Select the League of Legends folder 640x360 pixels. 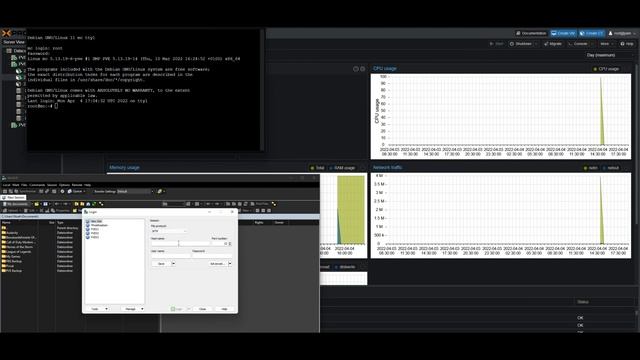click(17, 252)
